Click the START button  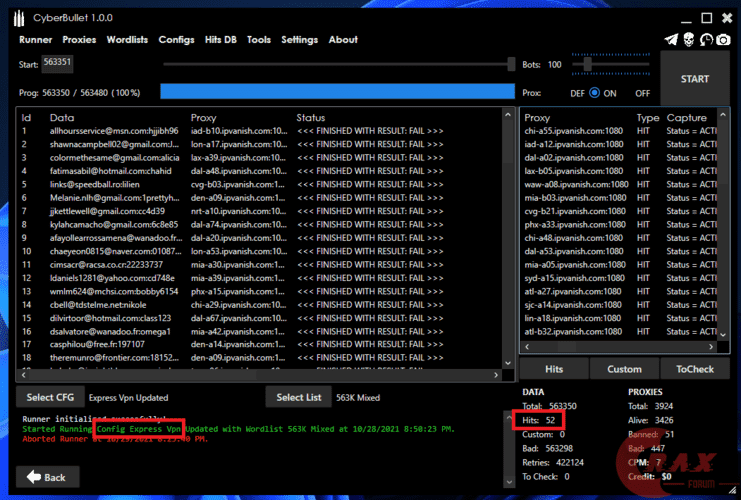tap(695, 78)
